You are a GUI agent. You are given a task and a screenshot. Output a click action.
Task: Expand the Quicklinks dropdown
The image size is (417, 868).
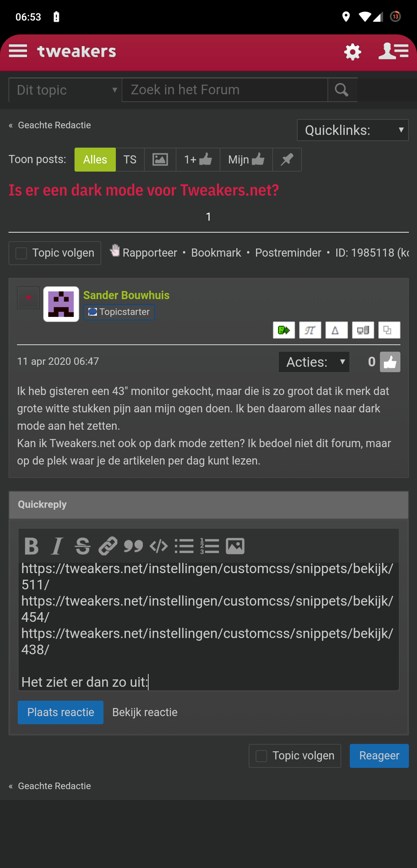tap(353, 130)
